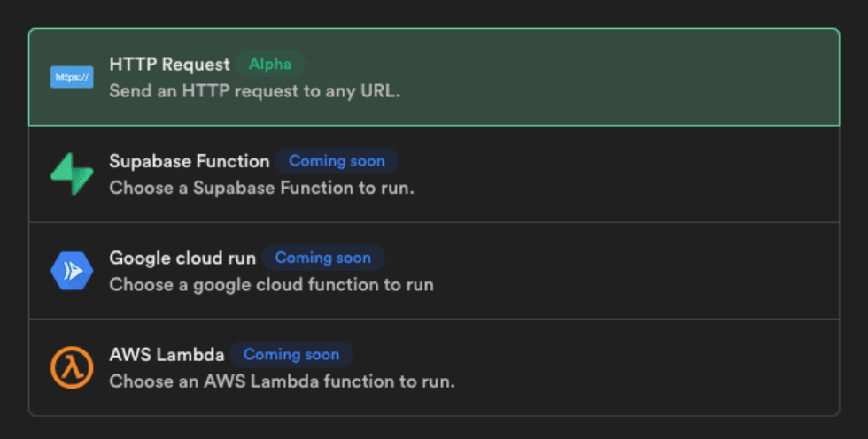Click empty space in AWS Lambda row
868x439 pixels.
coord(620,367)
